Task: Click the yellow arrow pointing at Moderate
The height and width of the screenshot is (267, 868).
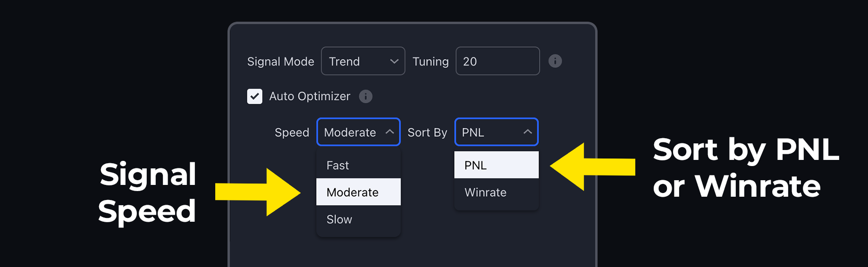Action: pos(258,192)
